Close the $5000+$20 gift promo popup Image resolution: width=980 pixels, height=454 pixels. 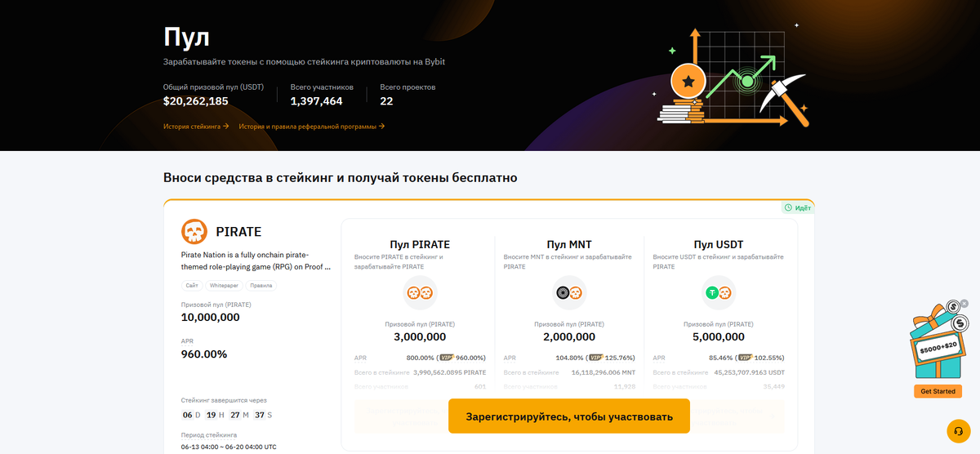click(x=964, y=304)
